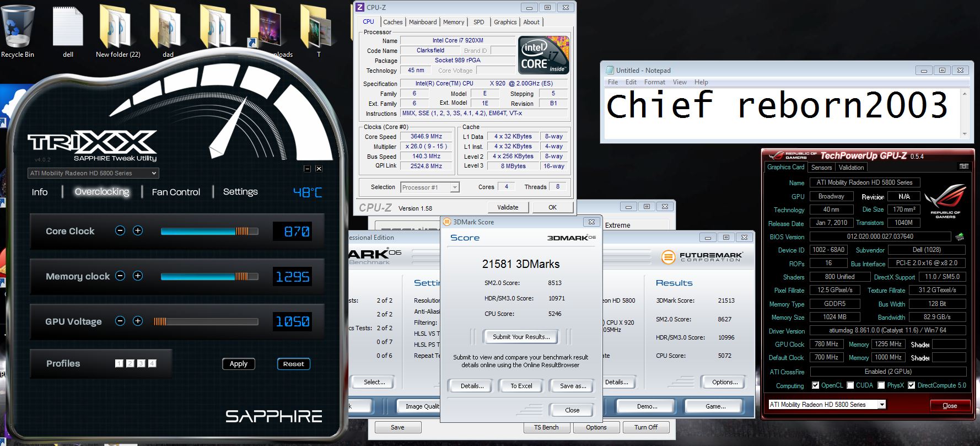Image resolution: width=980 pixels, height=446 pixels.
Task: Select TRIXX profile slot 4
Action: [152, 363]
